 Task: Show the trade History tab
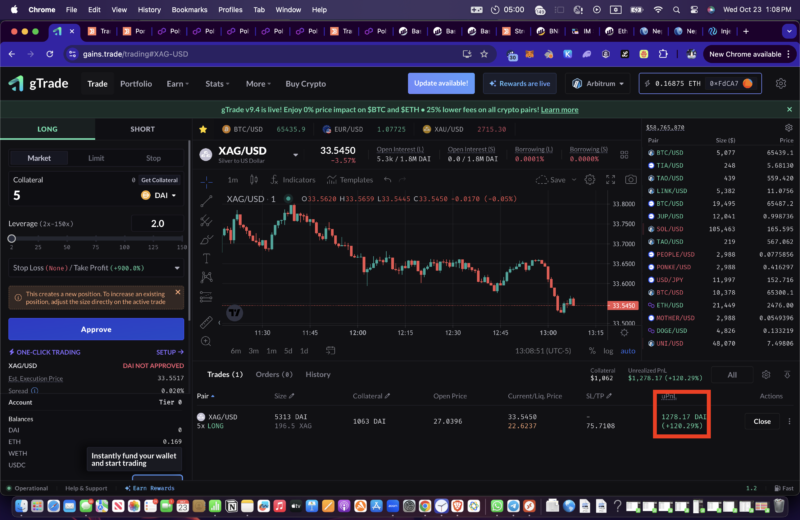coord(318,375)
